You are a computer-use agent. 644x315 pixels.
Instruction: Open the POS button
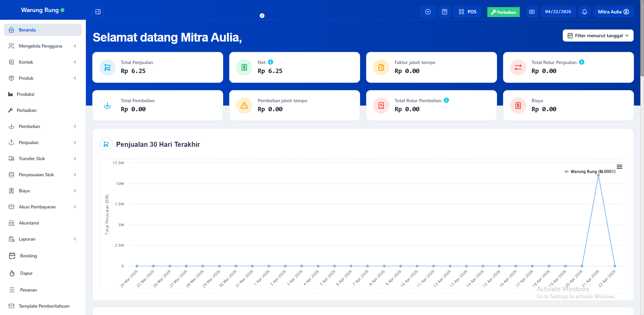coord(467,12)
